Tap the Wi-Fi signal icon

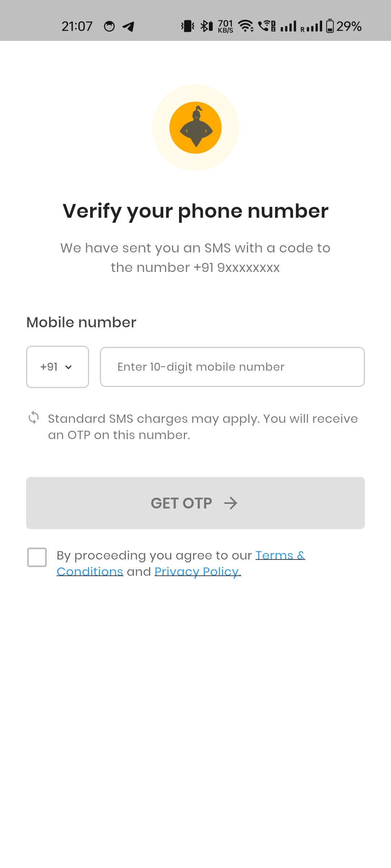pyautogui.click(x=246, y=26)
